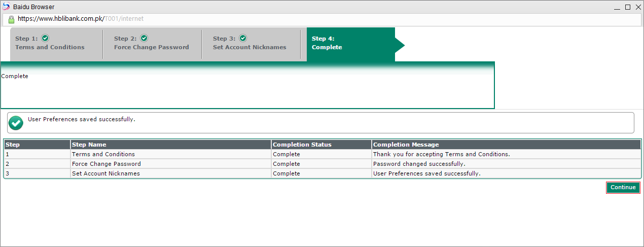Click the 'Step' column header
The width and height of the screenshot is (644, 247).
click(x=37, y=145)
